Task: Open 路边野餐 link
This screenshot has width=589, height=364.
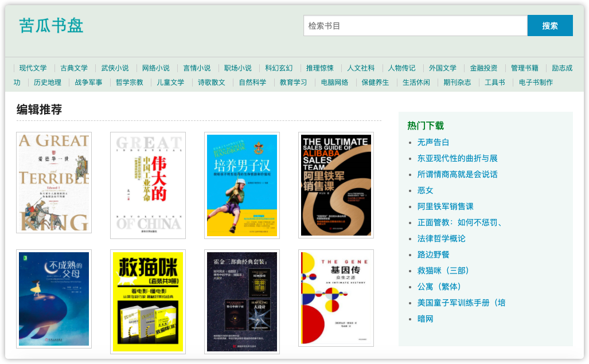Action: pyautogui.click(x=433, y=255)
